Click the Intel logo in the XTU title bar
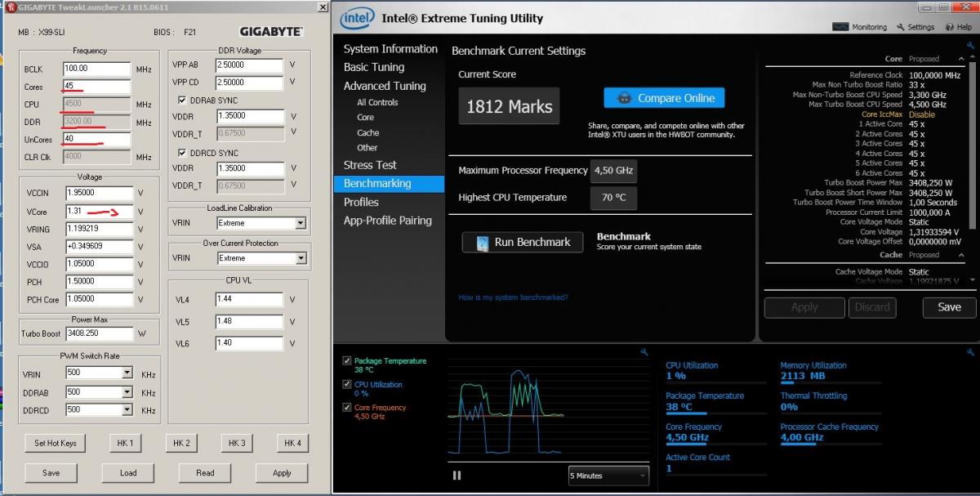The width and height of the screenshot is (980, 496). [x=357, y=18]
